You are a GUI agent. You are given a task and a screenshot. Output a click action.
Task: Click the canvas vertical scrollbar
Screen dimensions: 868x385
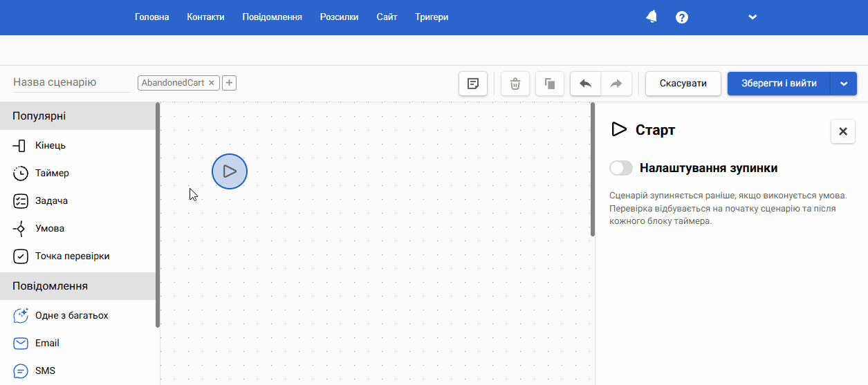593,169
